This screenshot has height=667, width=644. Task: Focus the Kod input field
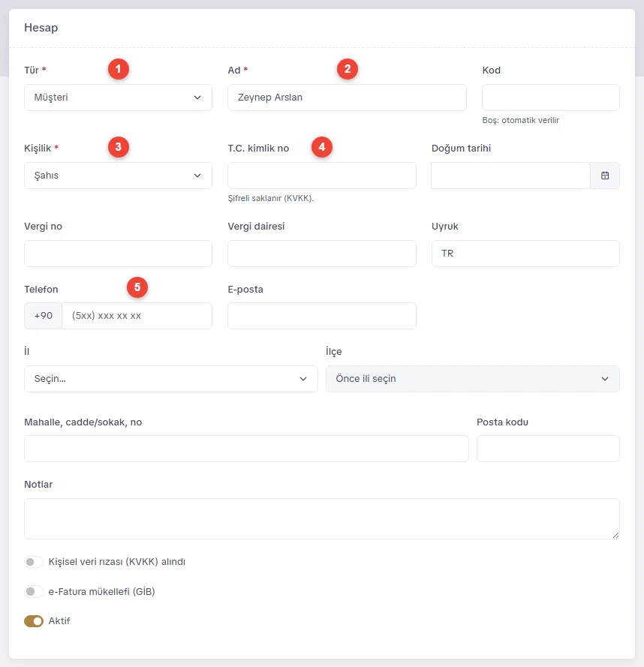pos(551,98)
